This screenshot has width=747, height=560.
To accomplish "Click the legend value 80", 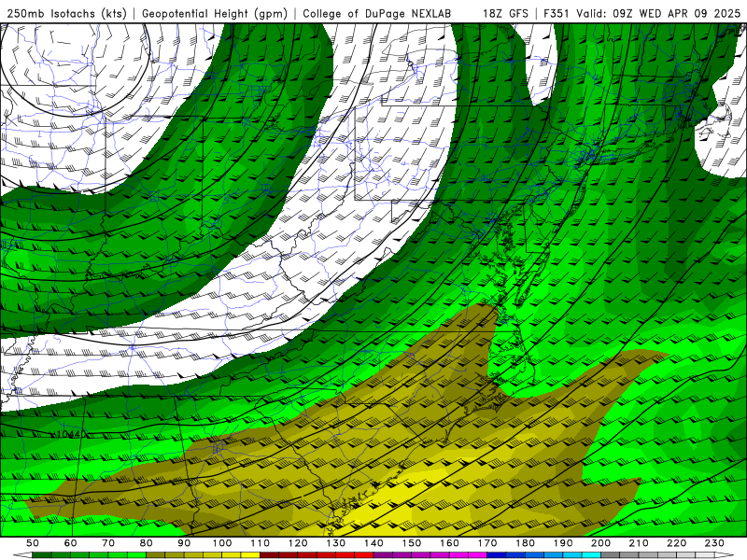I will pyautogui.click(x=146, y=543).
